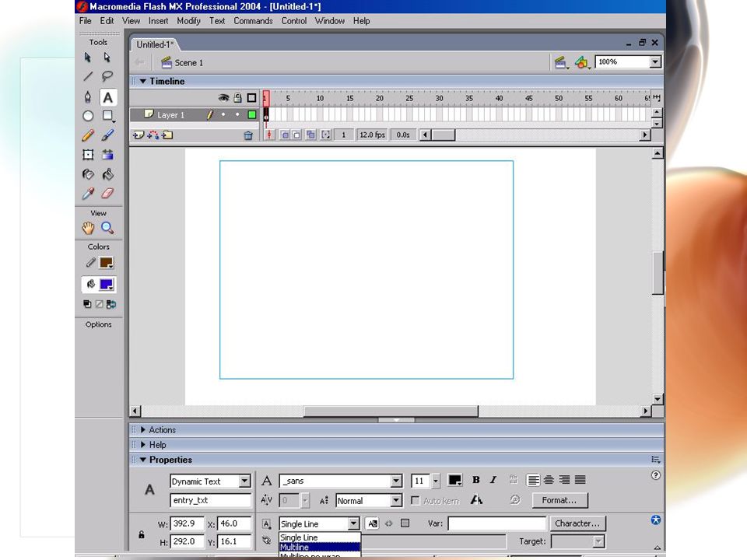The image size is (747, 560).
Task: Open the Dynamic Text type dropdown
Action: [244, 481]
